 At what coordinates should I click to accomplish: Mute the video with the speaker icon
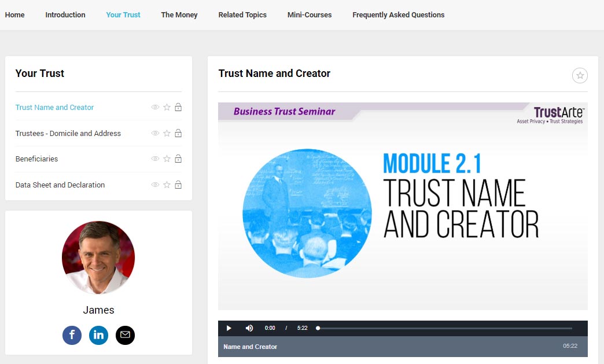tap(249, 328)
